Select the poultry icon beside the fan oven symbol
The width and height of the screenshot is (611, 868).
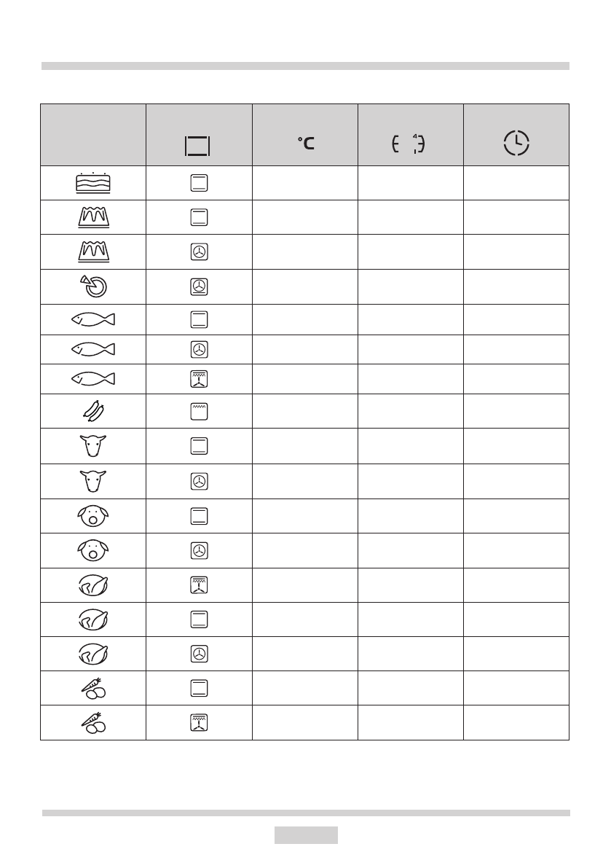click(92, 654)
